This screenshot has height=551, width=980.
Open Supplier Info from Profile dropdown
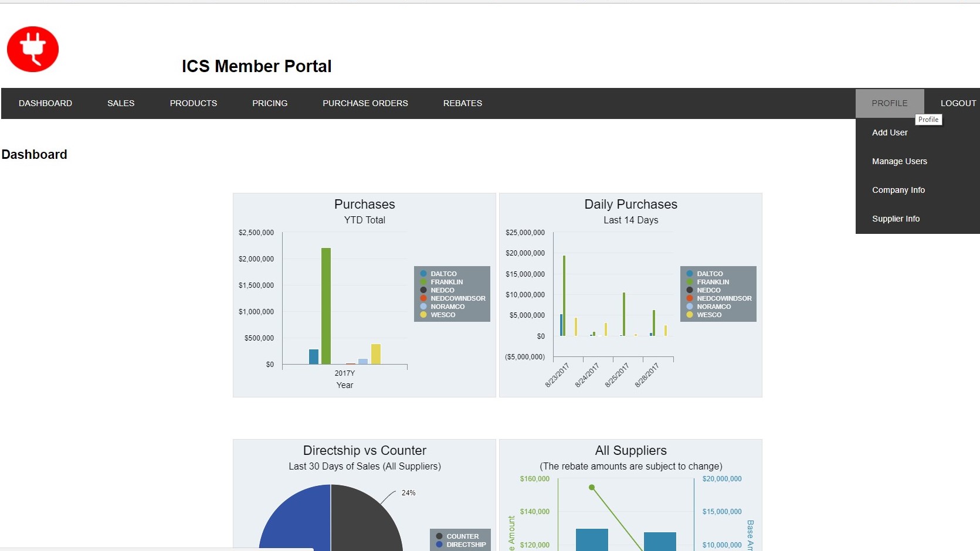point(896,219)
